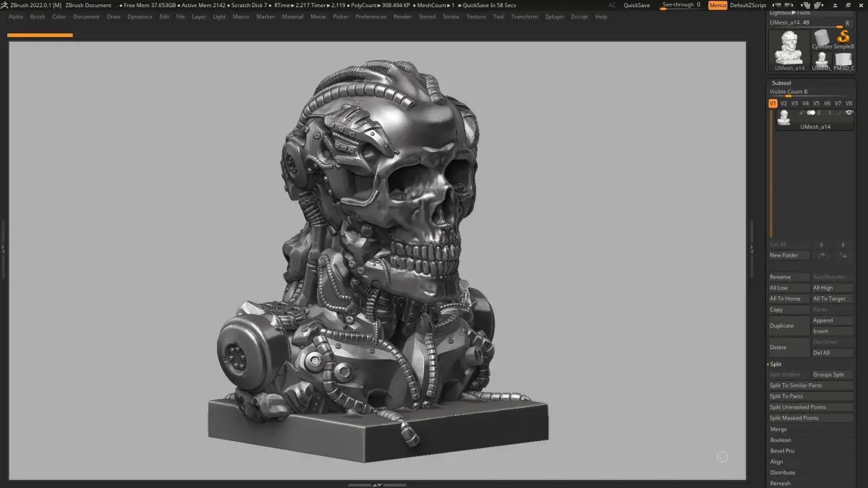Click the Split To Parts button

811,396
